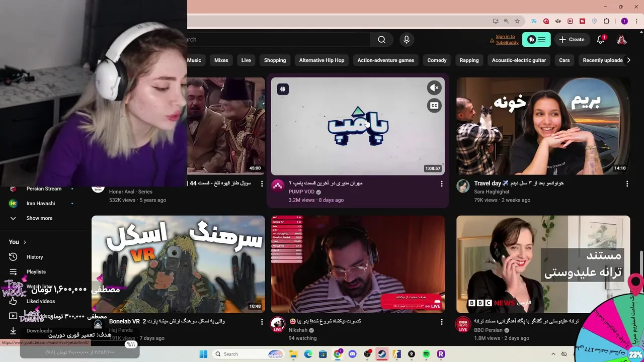Viewport: 644px width, 362px height.
Task: Open more options for the Travel day video
Action: (627, 184)
